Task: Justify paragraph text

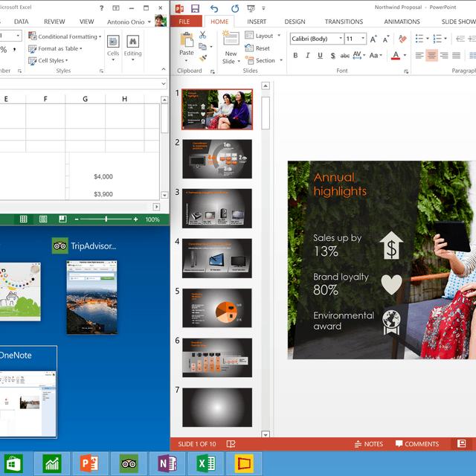Action: point(456,56)
